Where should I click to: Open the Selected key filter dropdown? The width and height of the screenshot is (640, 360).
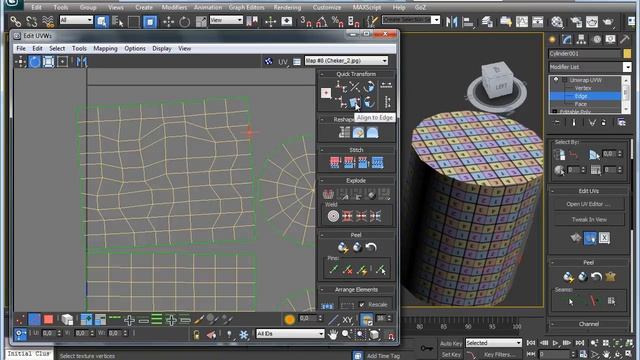coord(493,343)
